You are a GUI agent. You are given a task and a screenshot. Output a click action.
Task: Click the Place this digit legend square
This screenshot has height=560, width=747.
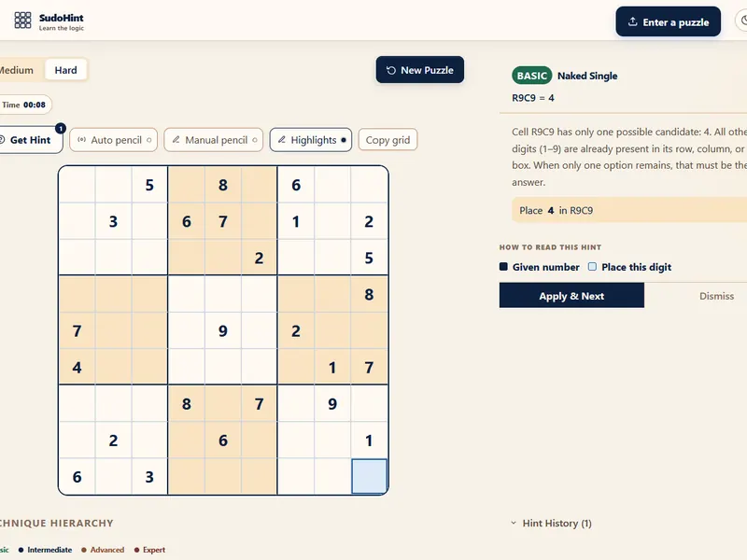592,267
